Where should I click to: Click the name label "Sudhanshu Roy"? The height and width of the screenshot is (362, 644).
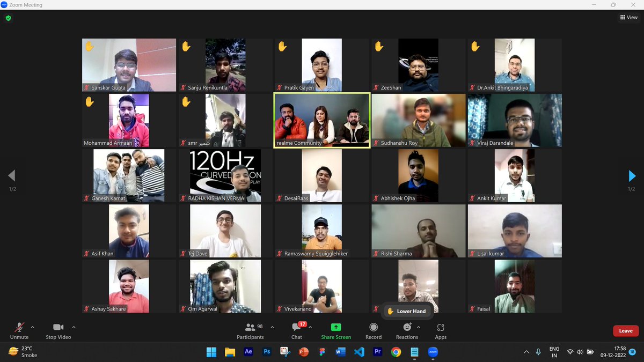point(399,143)
